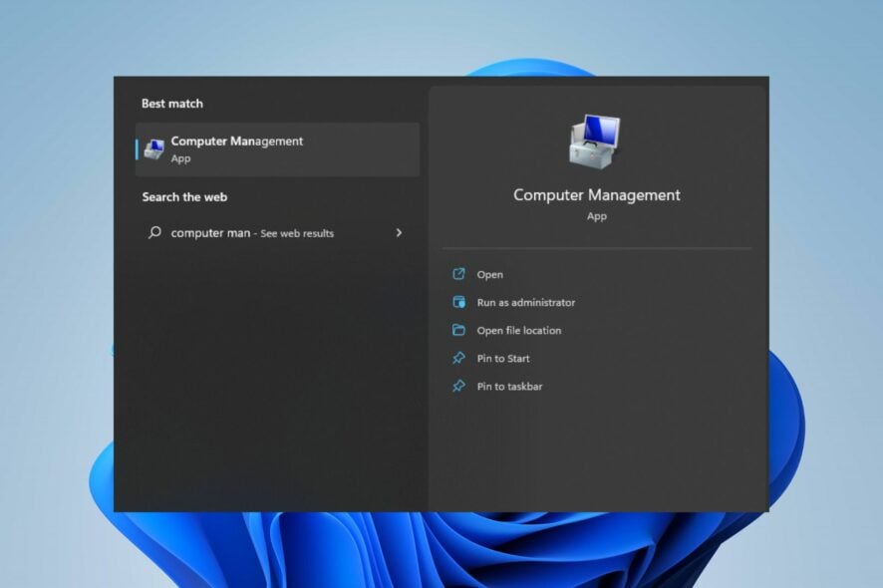Screen dimensions: 883x588
Task: Click the magnifier icon beside computer man
Action: [153, 232]
